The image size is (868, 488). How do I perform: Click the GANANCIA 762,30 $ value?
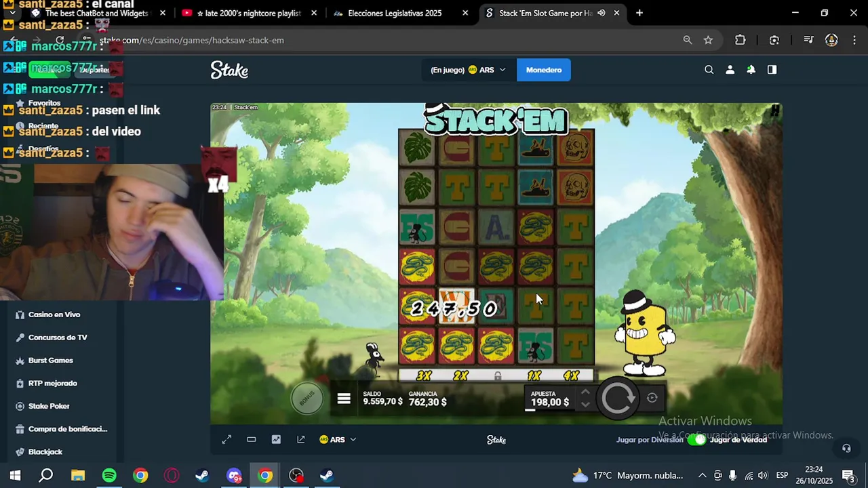point(428,402)
